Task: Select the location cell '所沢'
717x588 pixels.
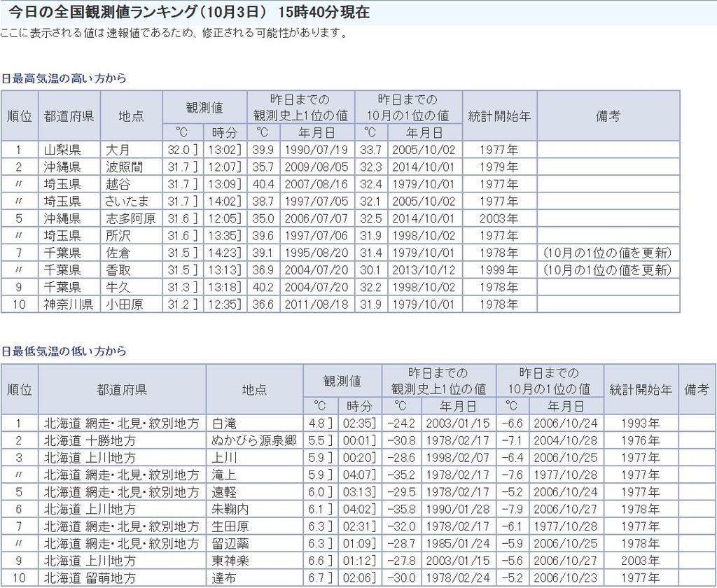Action: pyautogui.click(x=131, y=235)
